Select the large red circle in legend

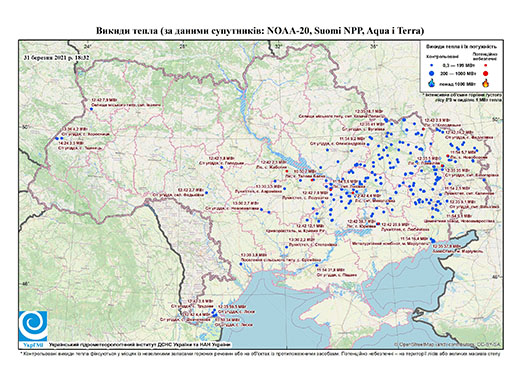[x=486, y=73]
